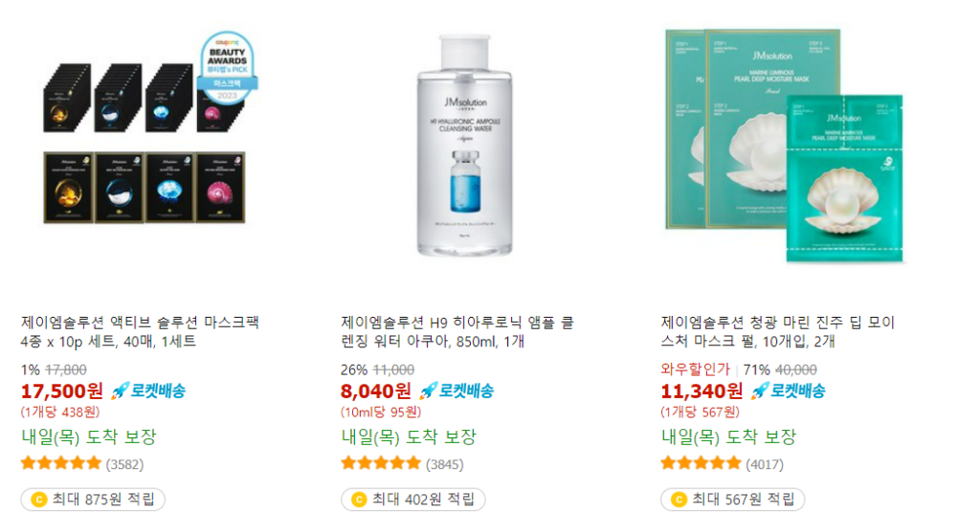Click star rating with 3845 reviews
Screen dimensions: 980x514
(x=381, y=463)
